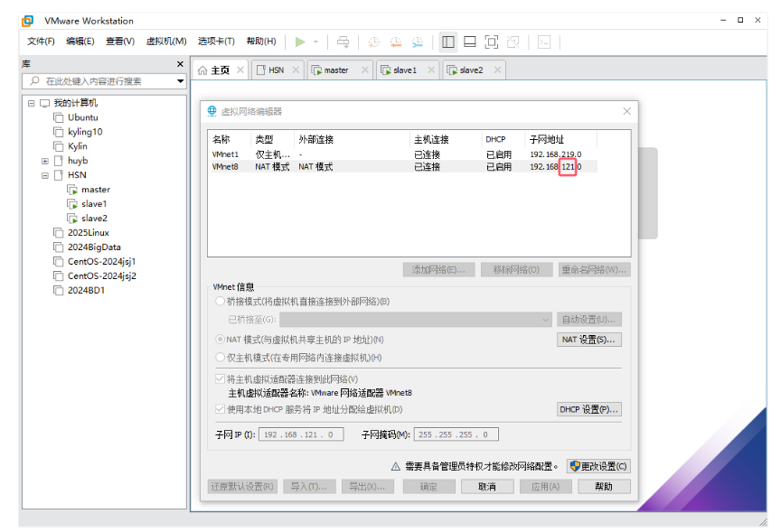The height and width of the screenshot is (532, 781).
Task: Select the 桥接模式 radio button
Action: coord(220,302)
